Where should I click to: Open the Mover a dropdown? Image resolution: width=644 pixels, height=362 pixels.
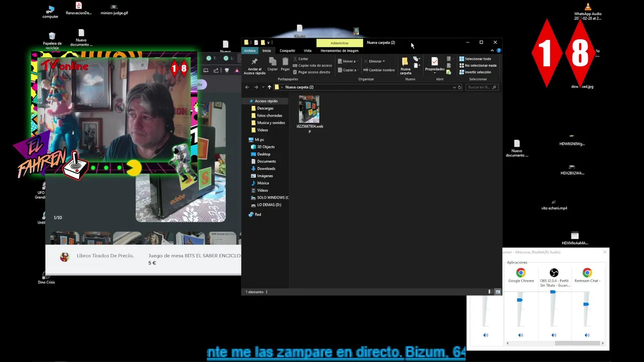tap(347, 61)
